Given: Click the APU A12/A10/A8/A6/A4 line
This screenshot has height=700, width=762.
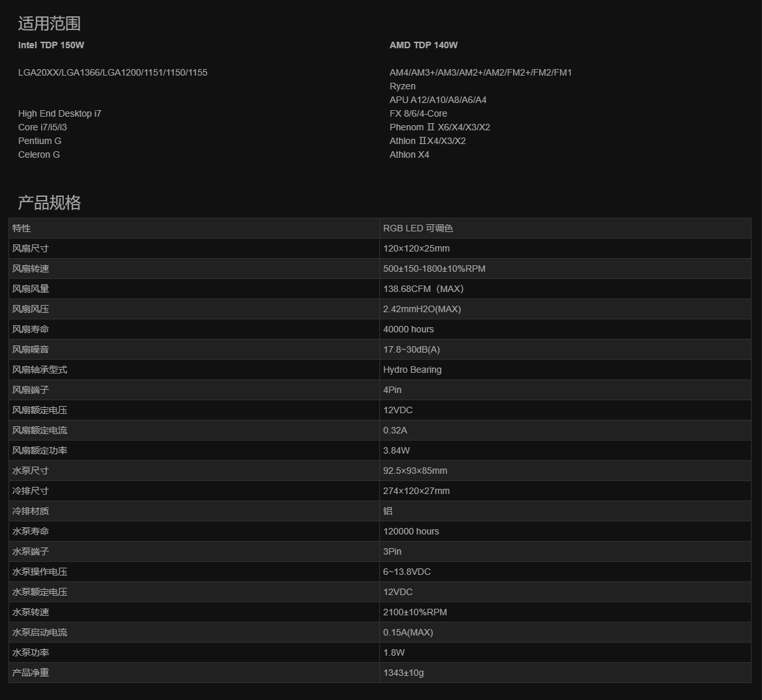Looking at the screenshot, I should click(438, 100).
